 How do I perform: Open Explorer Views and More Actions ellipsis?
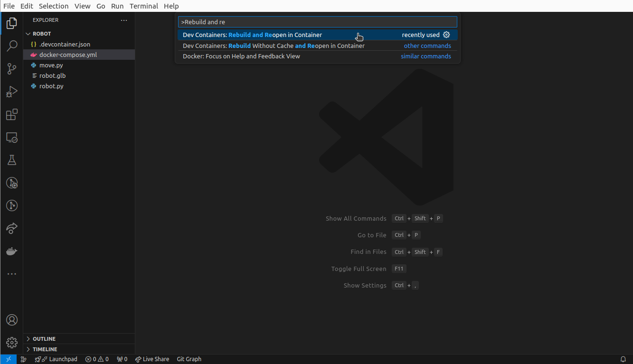pos(124,20)
